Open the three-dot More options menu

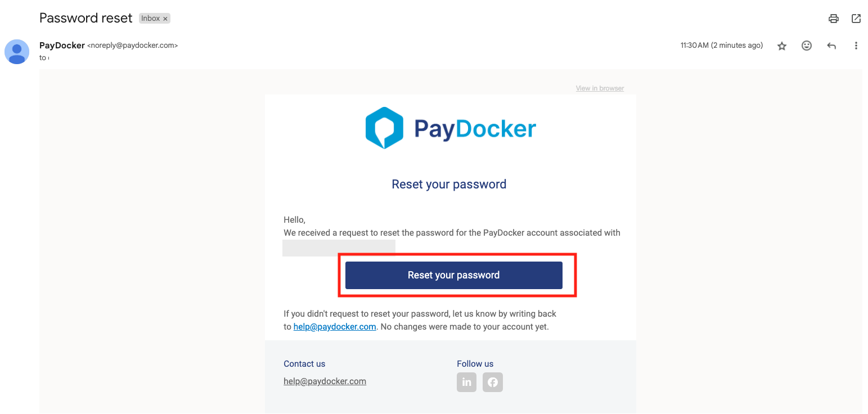(x=856, y=46)
